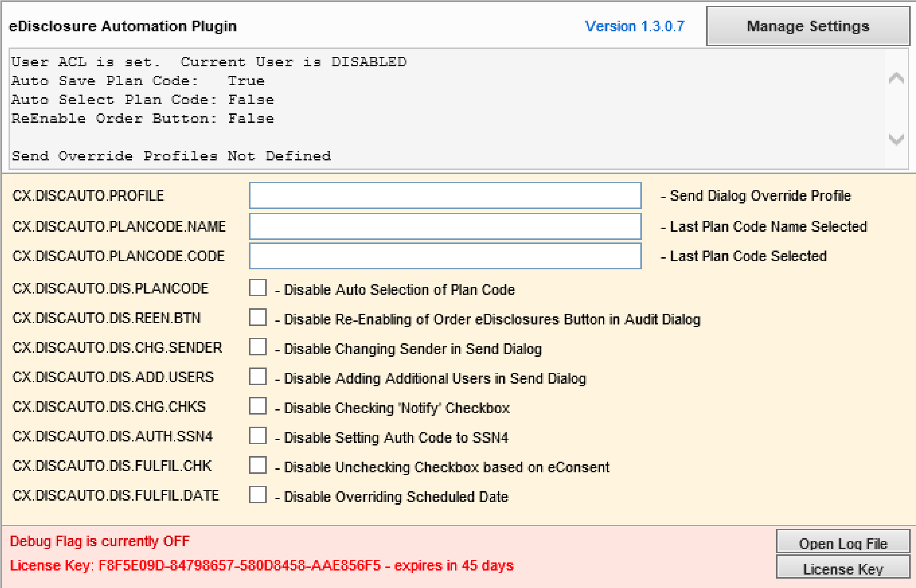Tick Disable Adding Additional Users checkbox
Screen dimensions: 916x588
click(258, 377)
